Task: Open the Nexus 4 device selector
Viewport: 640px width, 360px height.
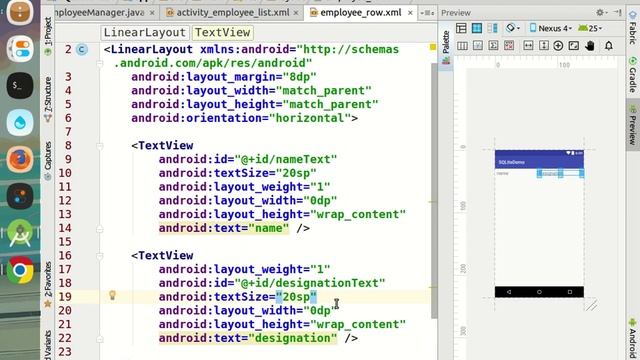Action: pos(550,28)
